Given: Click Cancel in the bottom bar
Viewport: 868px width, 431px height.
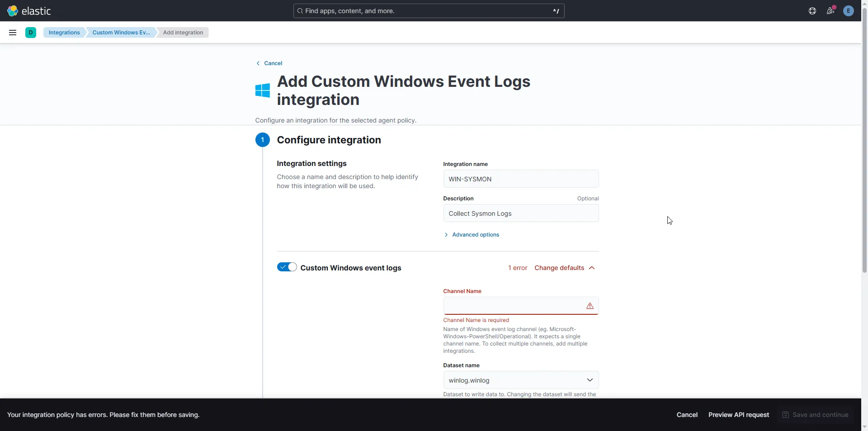Looking at the screenshot, I should [x=687, y=415].
